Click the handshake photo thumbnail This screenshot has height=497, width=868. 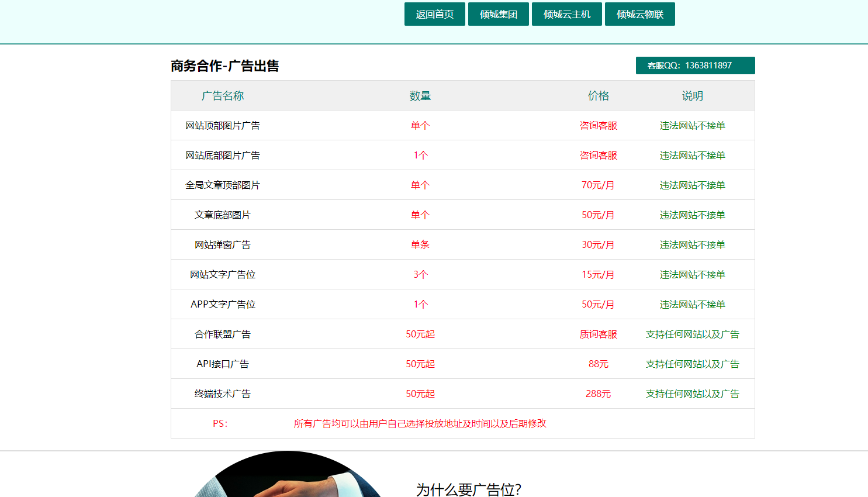click(287, 474)
